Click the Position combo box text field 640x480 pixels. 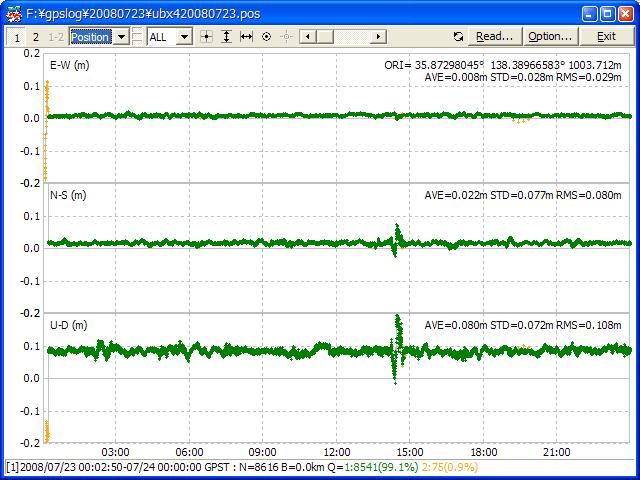point(91,36)
